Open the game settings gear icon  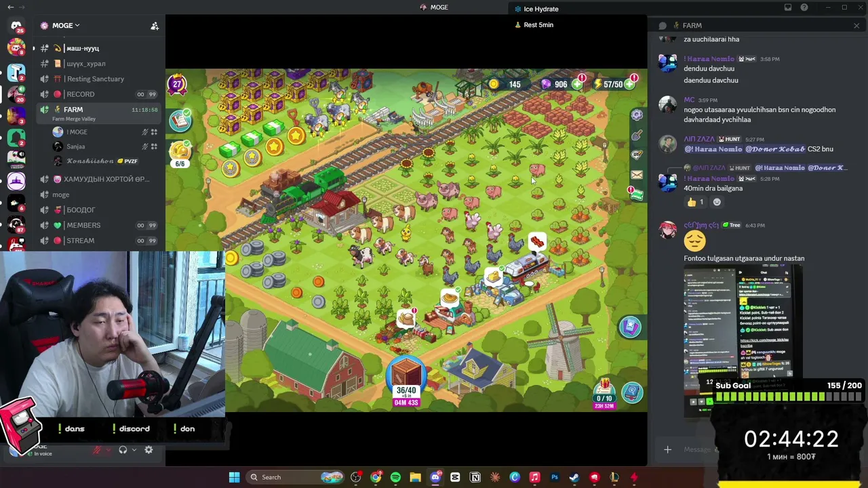pyautogui.click(x=637, y=115)
